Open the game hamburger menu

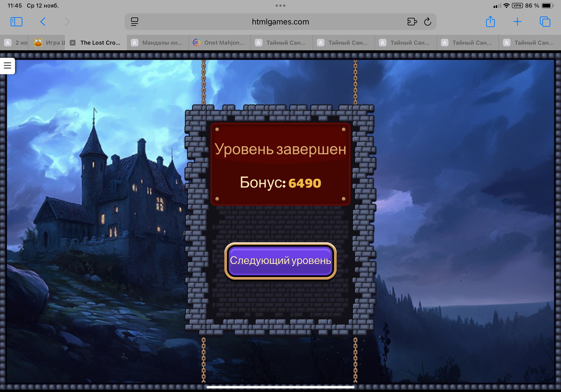(x=7, y=66)
